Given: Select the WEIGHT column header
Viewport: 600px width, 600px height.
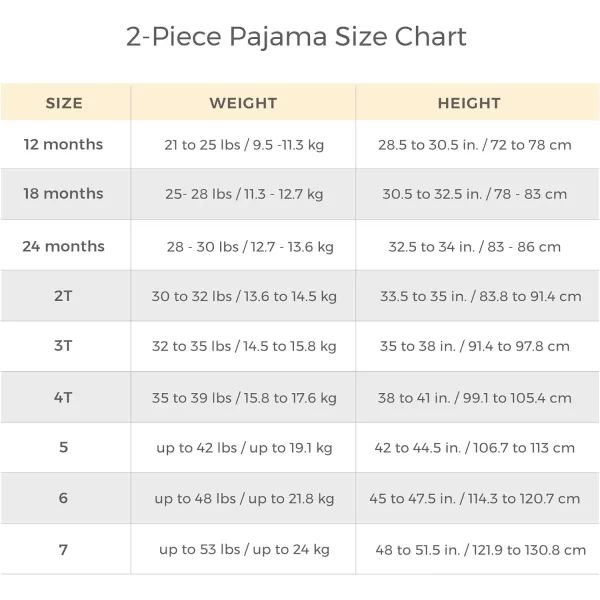Looking at the screenshot, I should click(x=243, y=103).
